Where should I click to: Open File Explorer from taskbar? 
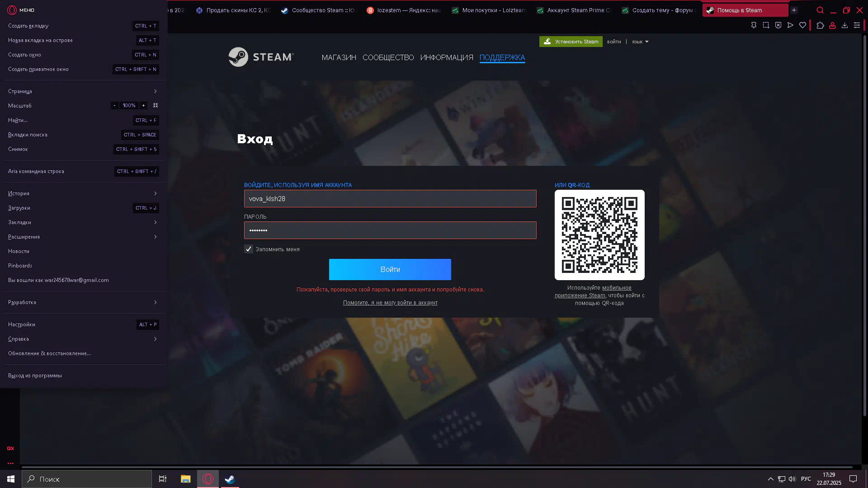tap(185, 479)
